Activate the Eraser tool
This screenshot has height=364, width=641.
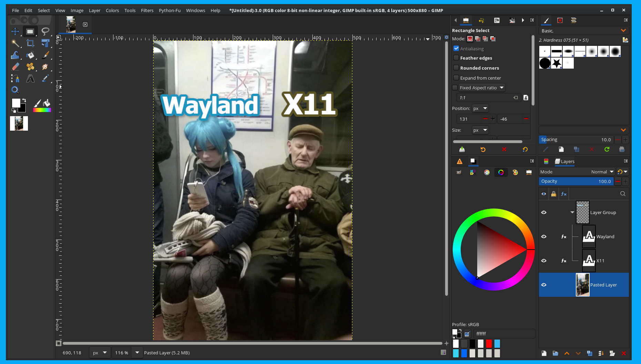click(x=15, y=67)
